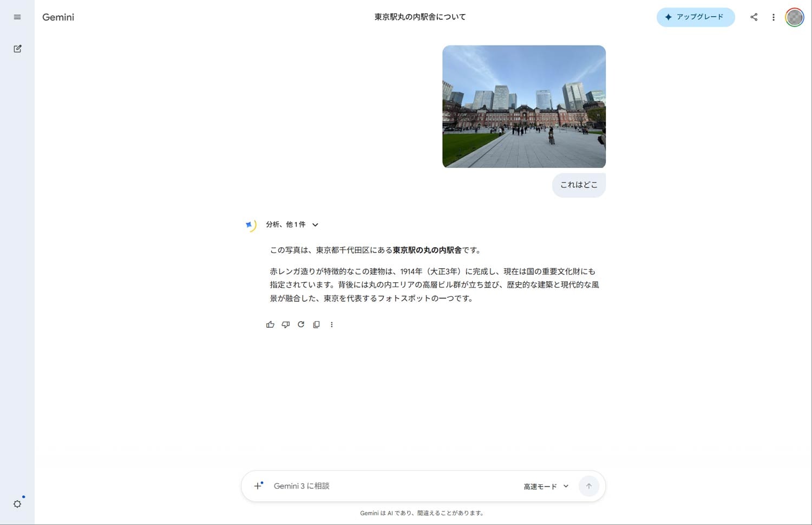The image size is (812, 525).
Task: Give a thumbs down to the response
Action: tap(285, 324)
